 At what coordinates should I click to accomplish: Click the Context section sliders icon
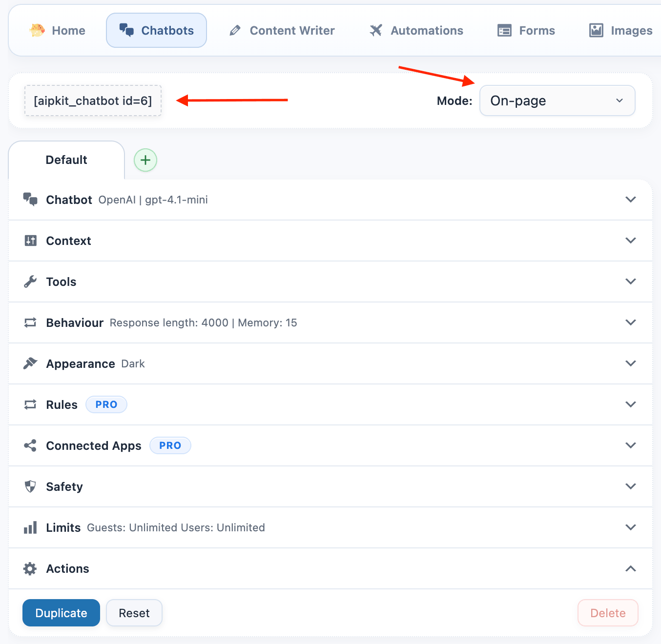click(x=30, y=241)
